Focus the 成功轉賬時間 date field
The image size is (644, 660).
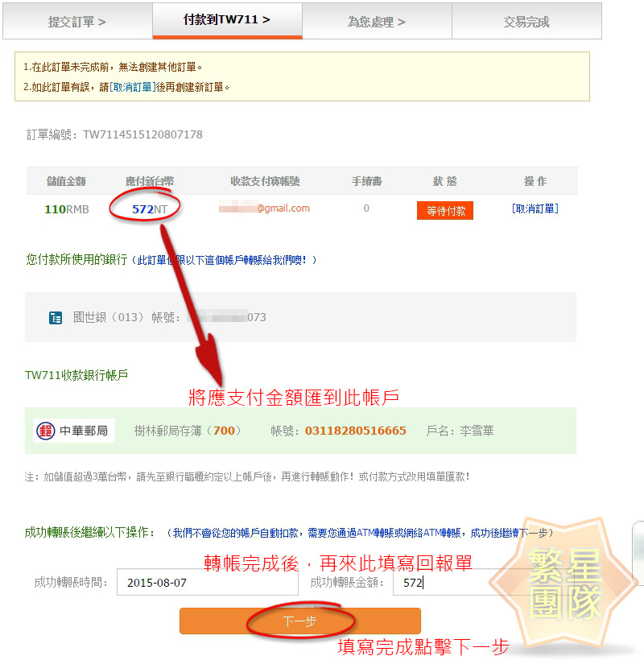206,582
